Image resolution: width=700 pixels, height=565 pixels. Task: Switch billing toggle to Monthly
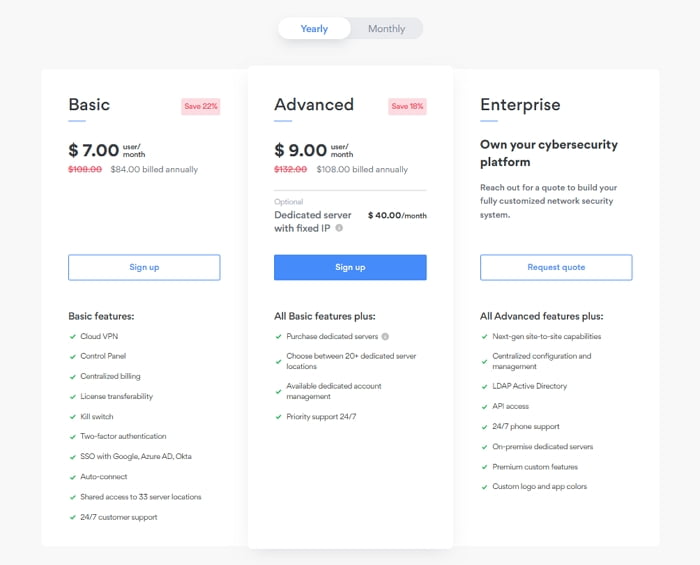coord(387,29)
